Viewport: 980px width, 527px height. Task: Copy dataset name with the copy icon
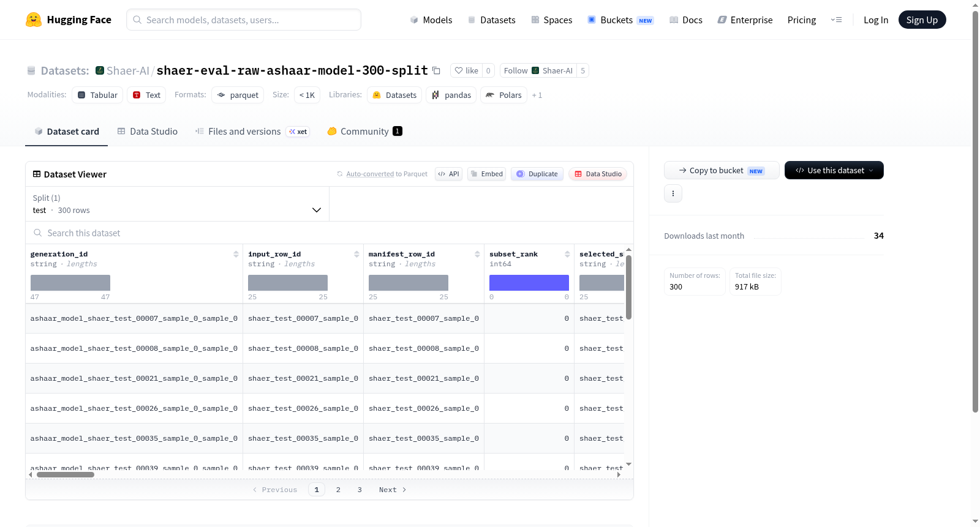tap(436, 70)
